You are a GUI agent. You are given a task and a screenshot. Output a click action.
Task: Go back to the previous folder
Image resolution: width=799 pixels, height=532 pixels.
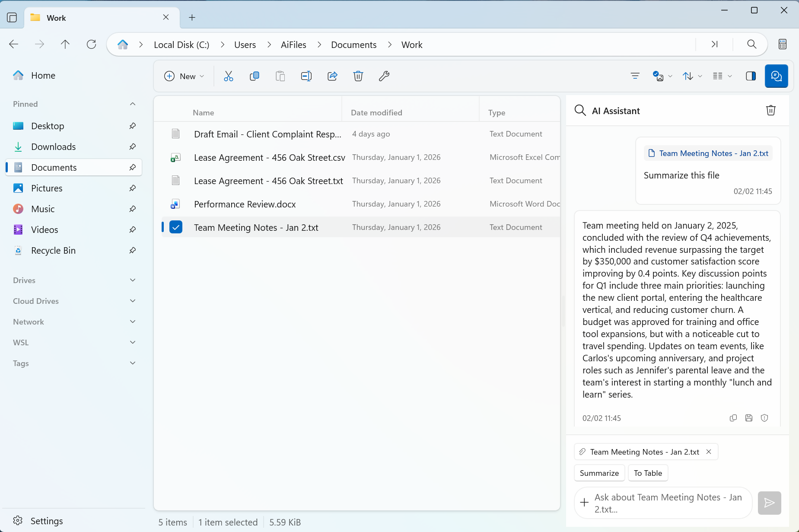(14, 44)
